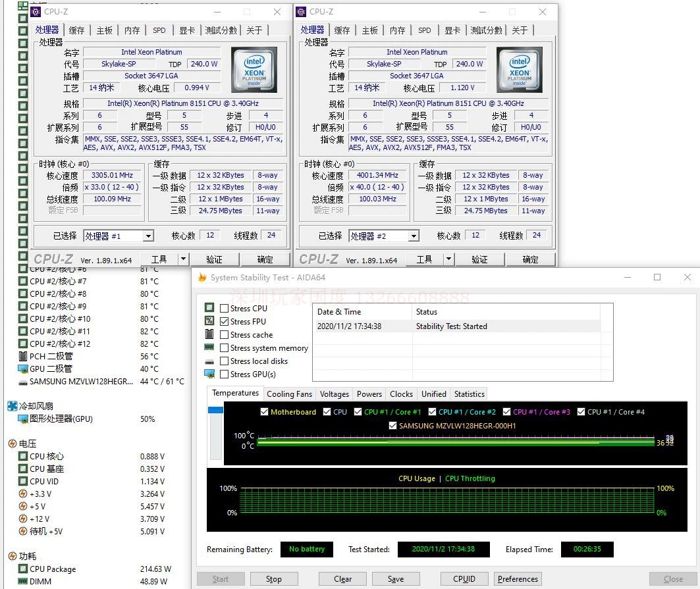Screen dimensions: 700x589
Task: Click the Stop button in Stability Test
Action: pos(274,578)
